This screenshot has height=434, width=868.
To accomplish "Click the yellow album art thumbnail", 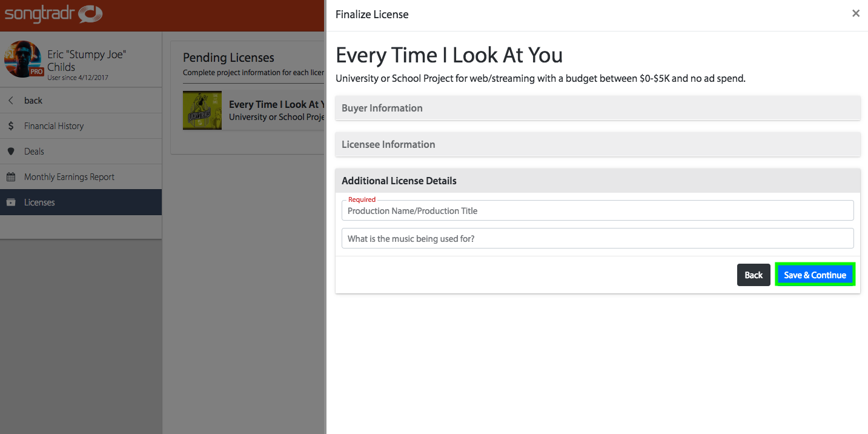I will [202, 110].
